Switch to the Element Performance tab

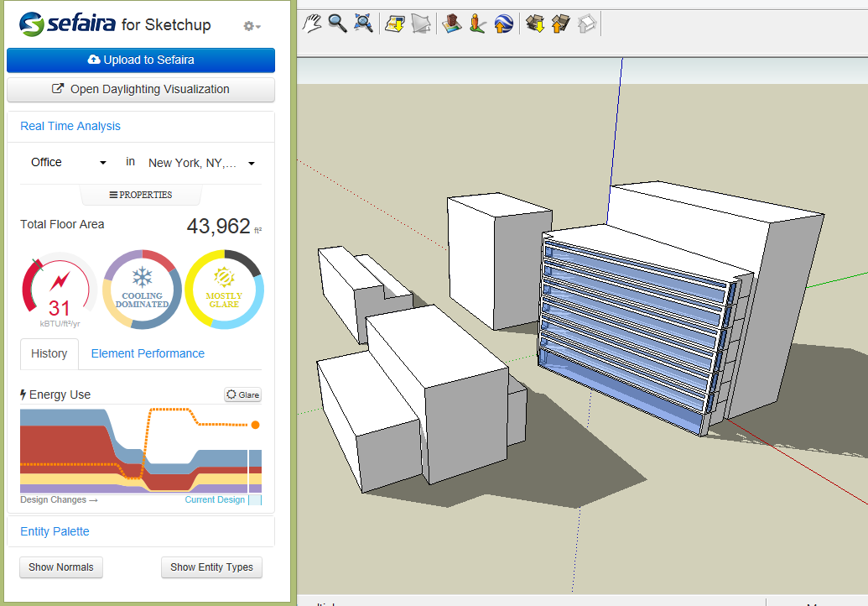point(147,353)
